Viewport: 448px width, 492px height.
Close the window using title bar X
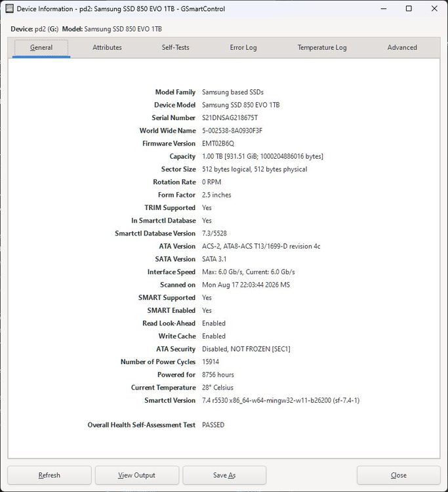pyautogui.click(x=434, y=9)
